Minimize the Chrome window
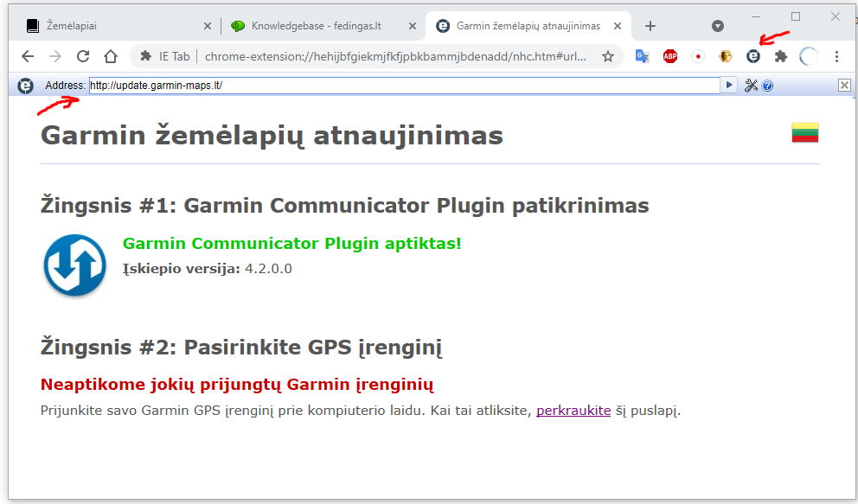 [x=756, y=17]
